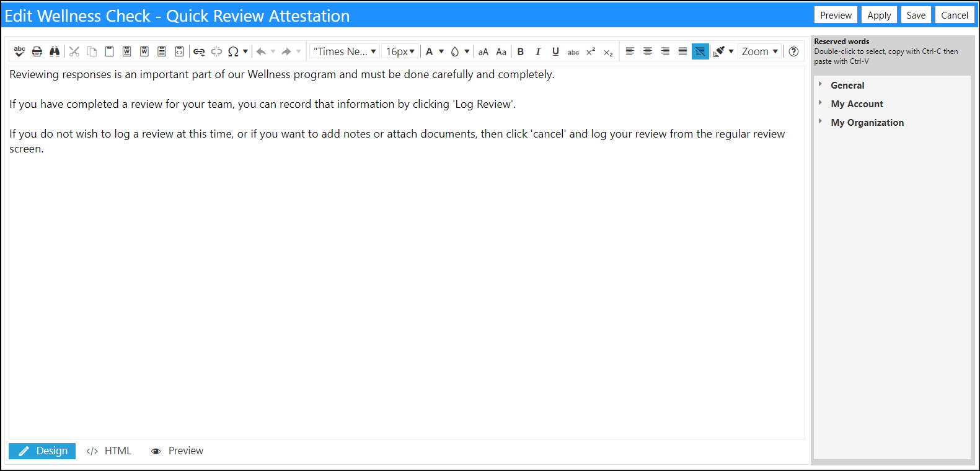Align text to the left

pos(630,51)
